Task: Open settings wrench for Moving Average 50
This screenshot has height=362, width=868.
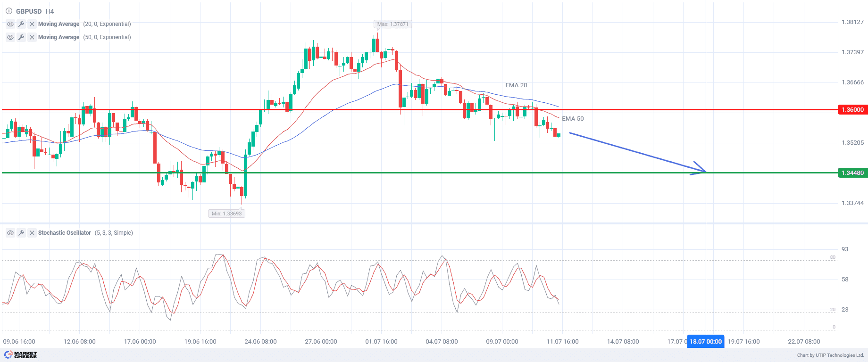Action: 21,37
